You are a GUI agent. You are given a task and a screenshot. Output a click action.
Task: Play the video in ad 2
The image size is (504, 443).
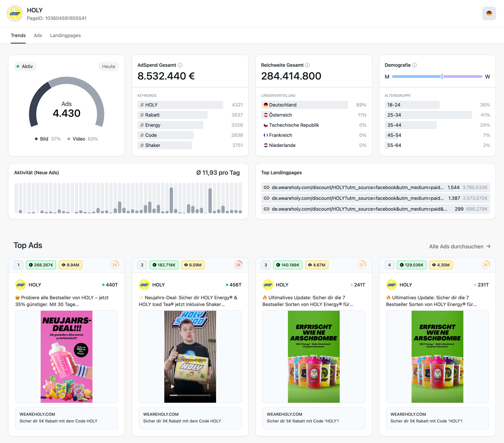tap(173, 386)
